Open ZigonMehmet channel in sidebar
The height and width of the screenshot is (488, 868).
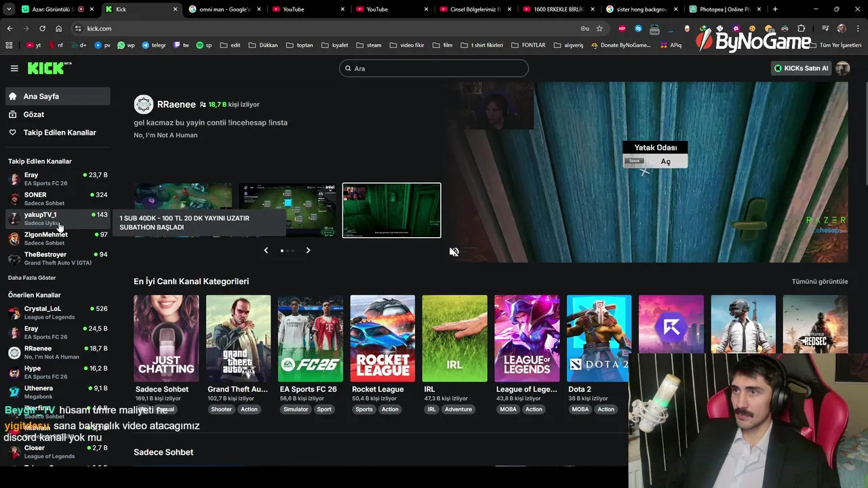tap(58, 239)
